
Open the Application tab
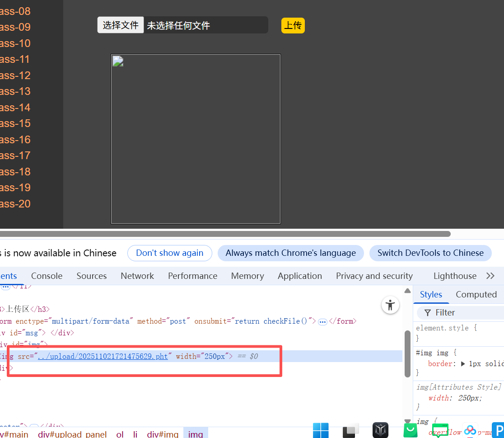click(x=299, y=276)
